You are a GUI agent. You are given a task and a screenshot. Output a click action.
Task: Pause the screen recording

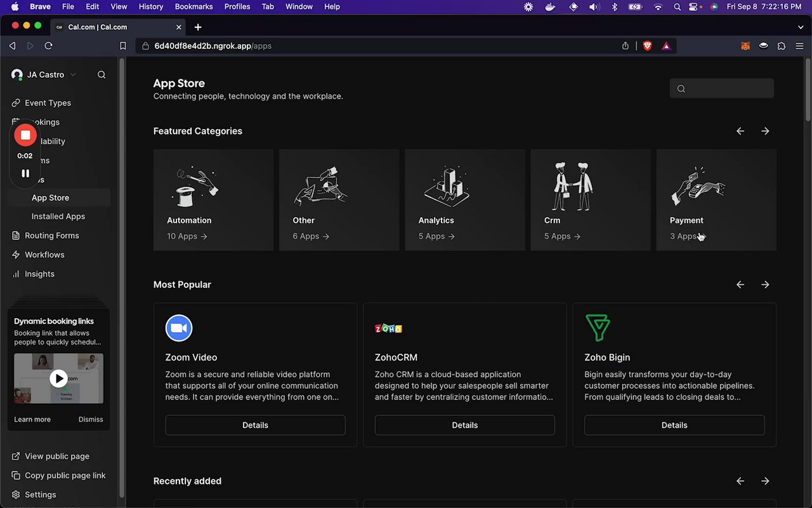coord(25,173)
